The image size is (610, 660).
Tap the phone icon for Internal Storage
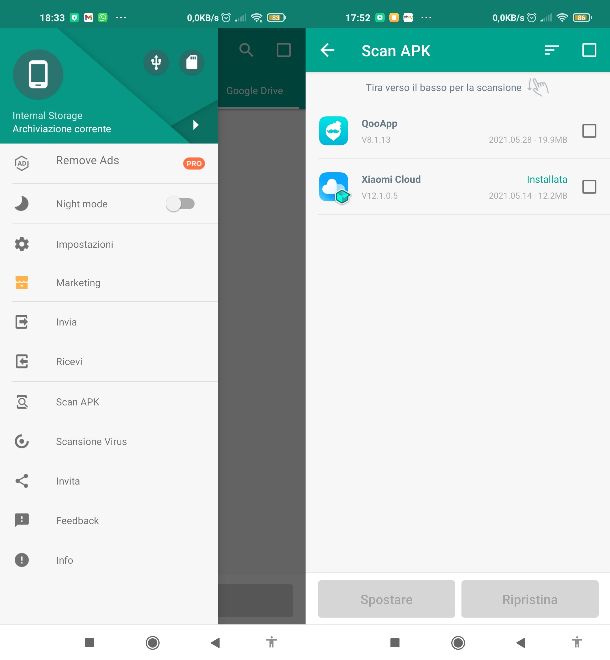coord(38,75)
